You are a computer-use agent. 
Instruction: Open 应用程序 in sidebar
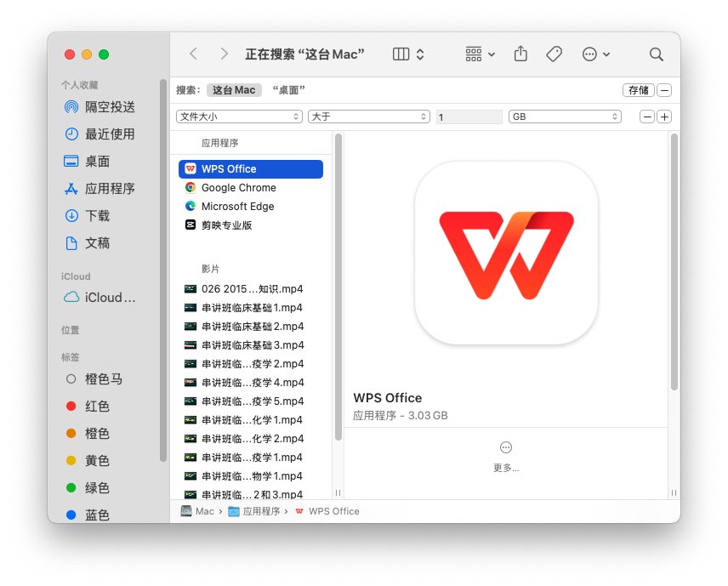100,189
